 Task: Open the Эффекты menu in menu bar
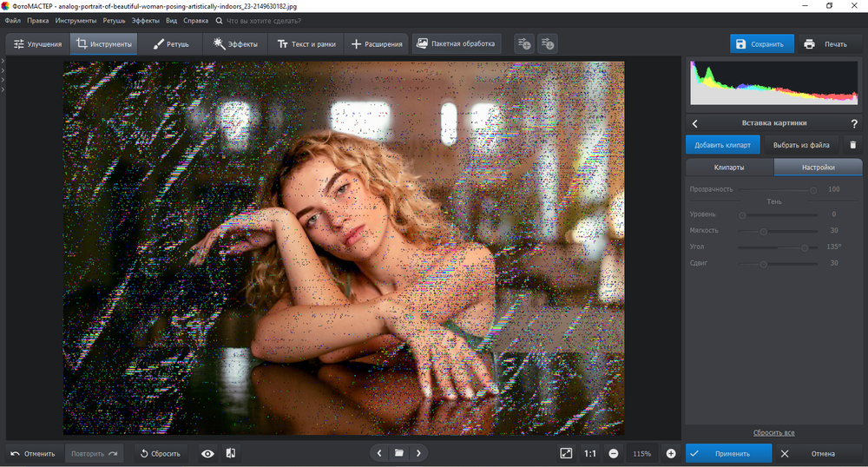(x=146, y=20)
